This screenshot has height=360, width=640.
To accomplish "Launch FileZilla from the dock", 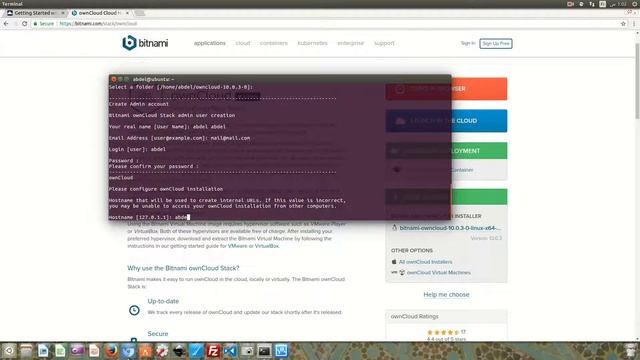I will (213, 351).
